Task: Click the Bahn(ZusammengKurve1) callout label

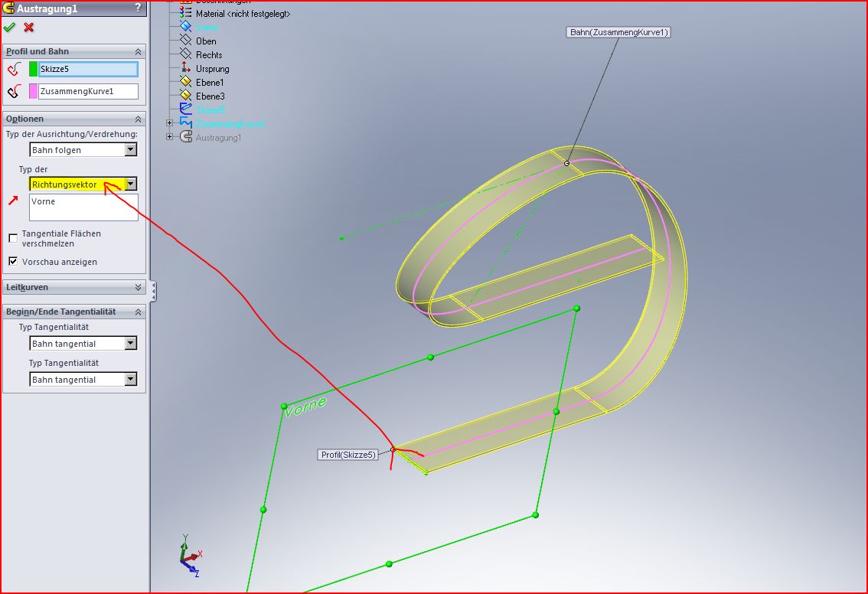Action: pos(618,32)
